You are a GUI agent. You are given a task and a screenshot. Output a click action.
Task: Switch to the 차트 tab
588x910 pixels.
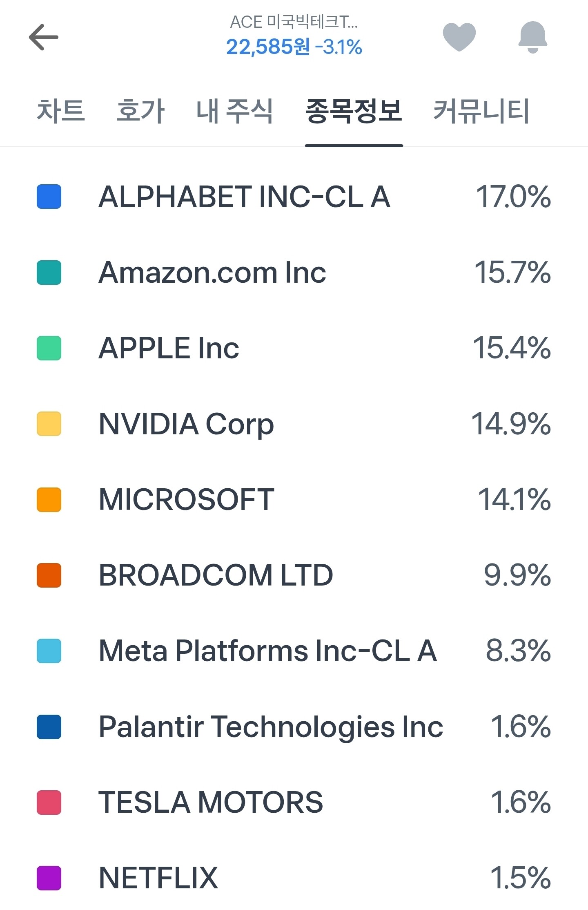click(x=61, y=111)
